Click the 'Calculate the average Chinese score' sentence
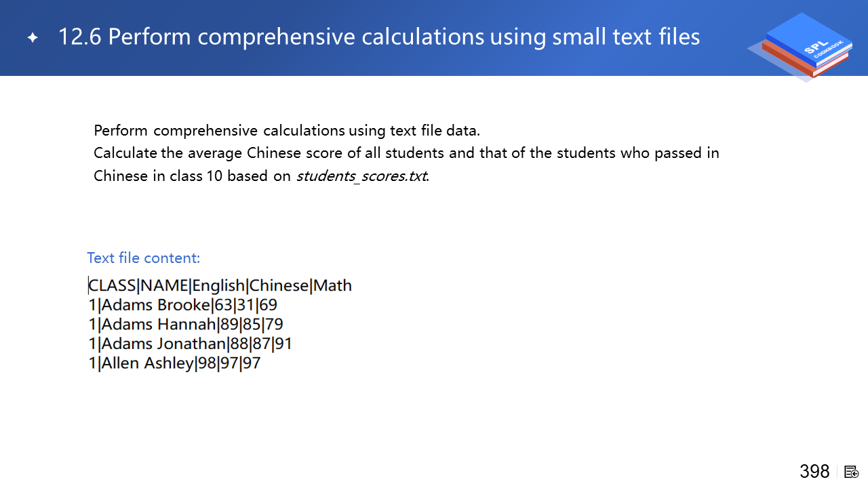The width and height of the screenshot is (868, 488). pyautogui.click(x=406, y=153)
